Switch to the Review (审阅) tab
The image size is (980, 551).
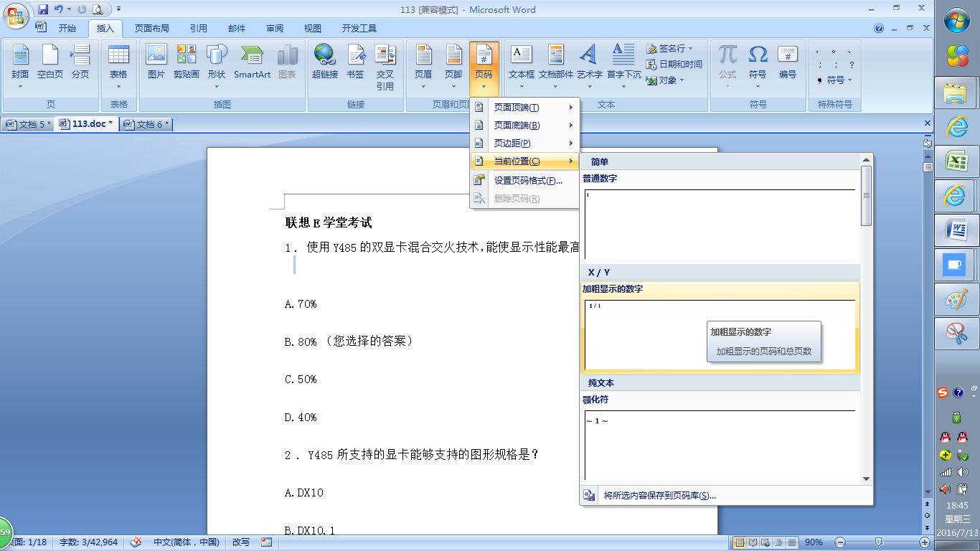[275, 29]
